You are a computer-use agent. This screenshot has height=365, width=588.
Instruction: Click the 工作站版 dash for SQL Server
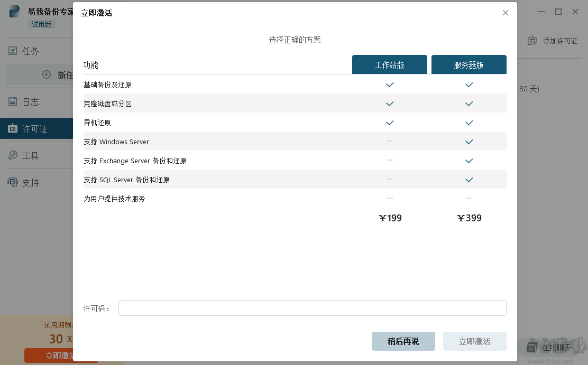pyautogui.click(x=390, y=179)
